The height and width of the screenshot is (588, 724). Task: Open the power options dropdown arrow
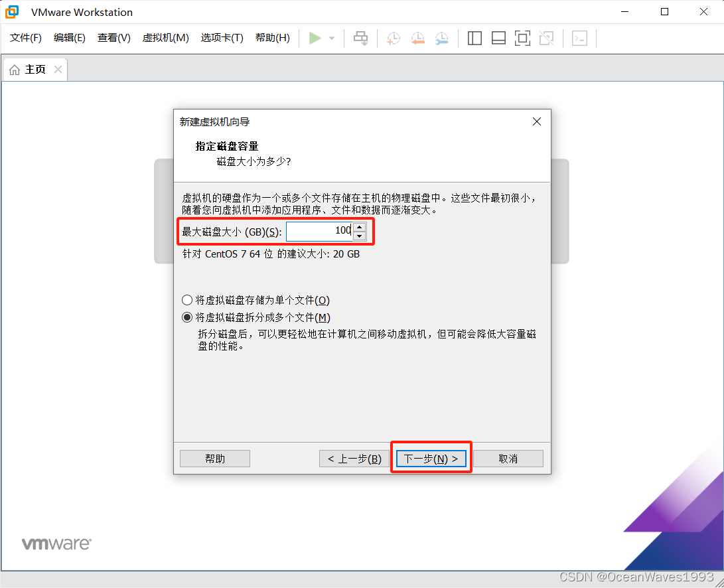[332, 38]
